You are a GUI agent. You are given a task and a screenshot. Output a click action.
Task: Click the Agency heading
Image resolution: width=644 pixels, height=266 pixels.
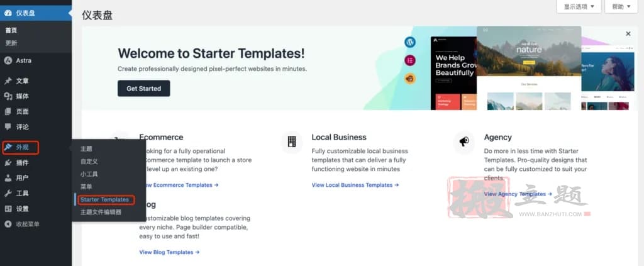click(498, 137)
